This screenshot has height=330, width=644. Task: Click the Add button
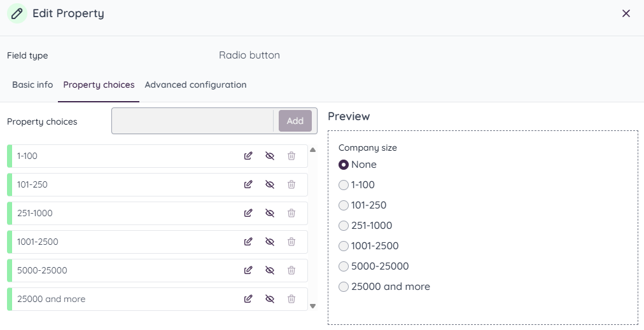295,121
